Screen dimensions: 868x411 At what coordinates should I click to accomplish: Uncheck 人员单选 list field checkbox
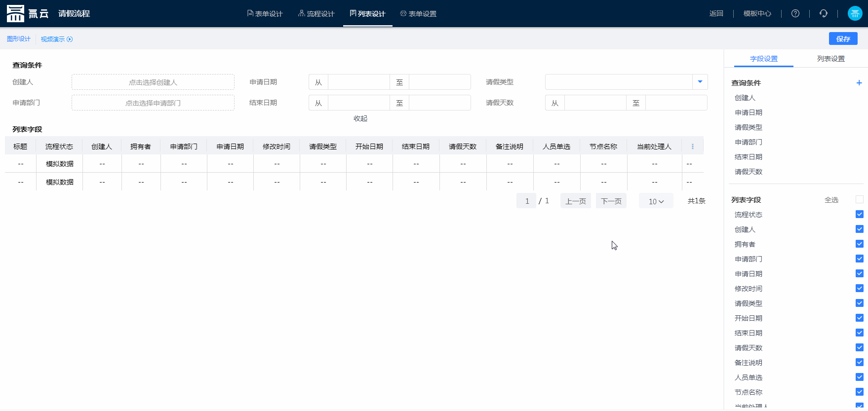(x=860, y=377)
